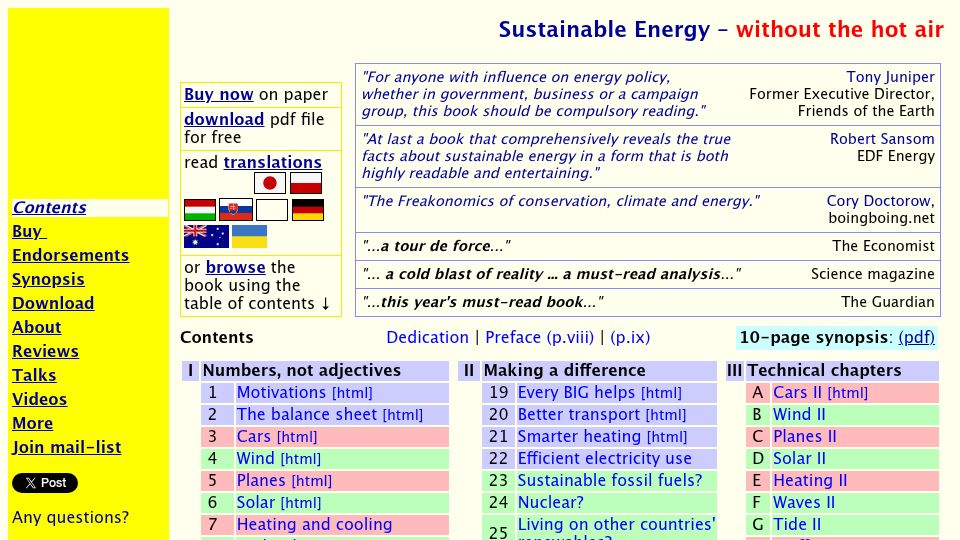Open the Videos page
The width and height of the screenshot is (960, 540).
[x=39, y=399]
